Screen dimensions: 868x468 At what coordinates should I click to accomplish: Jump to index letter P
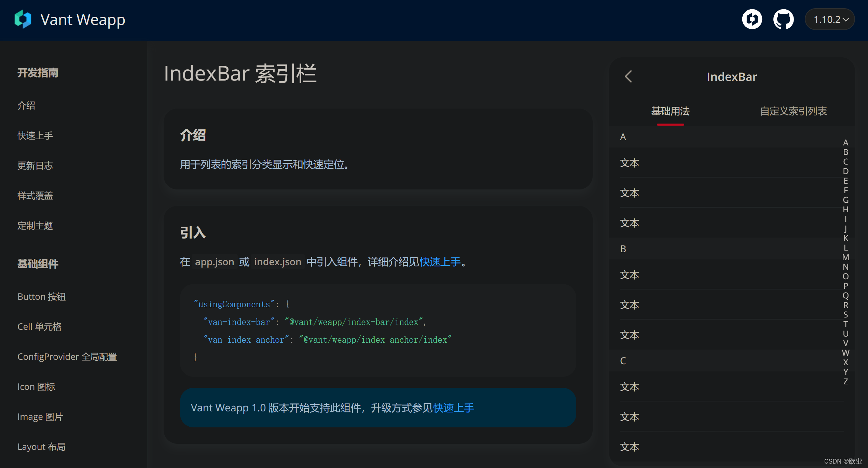click(x=845, y=286)
